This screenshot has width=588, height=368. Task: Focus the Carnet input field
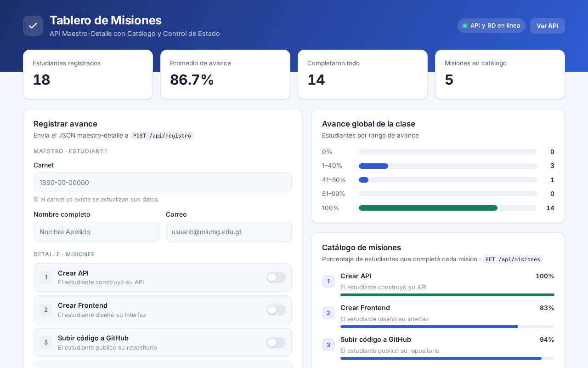pos(163,183)
